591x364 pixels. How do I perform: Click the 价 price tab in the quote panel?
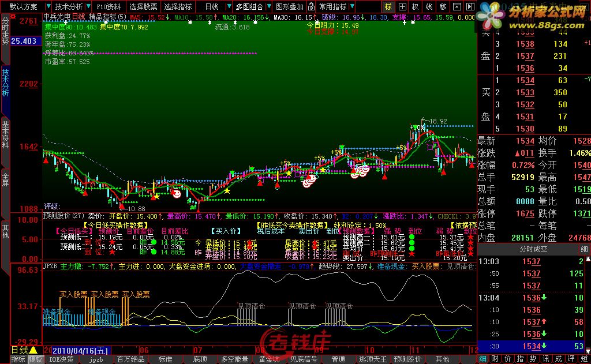tap(508, 359)
